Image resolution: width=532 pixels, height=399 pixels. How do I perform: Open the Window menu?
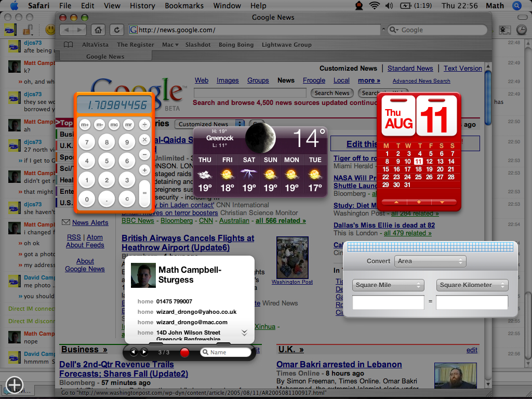(x=227, y=5)
